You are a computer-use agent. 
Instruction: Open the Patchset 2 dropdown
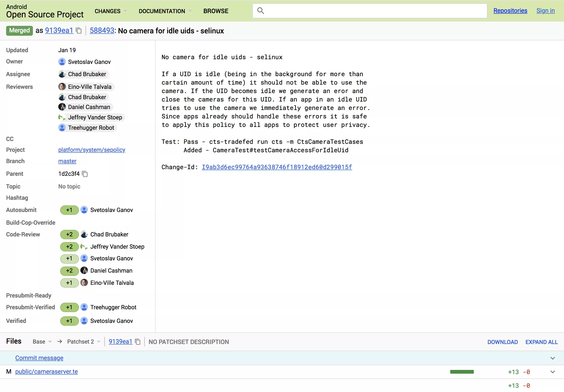point(84,342)
